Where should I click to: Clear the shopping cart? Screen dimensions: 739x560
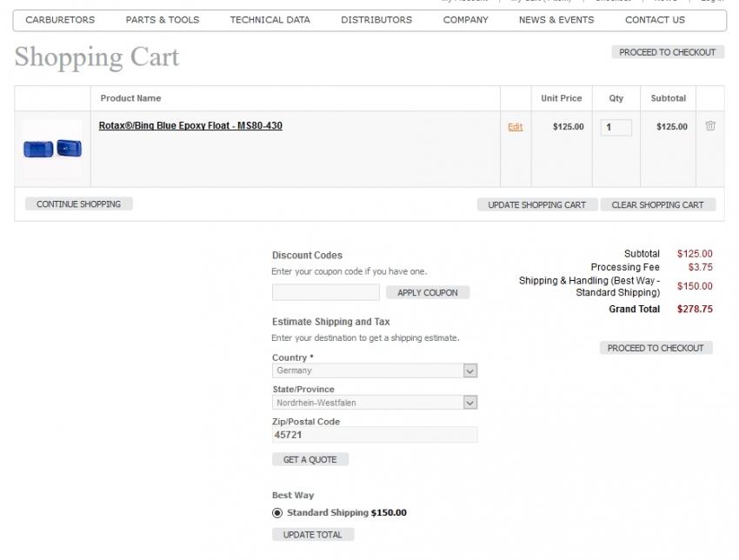657,205
